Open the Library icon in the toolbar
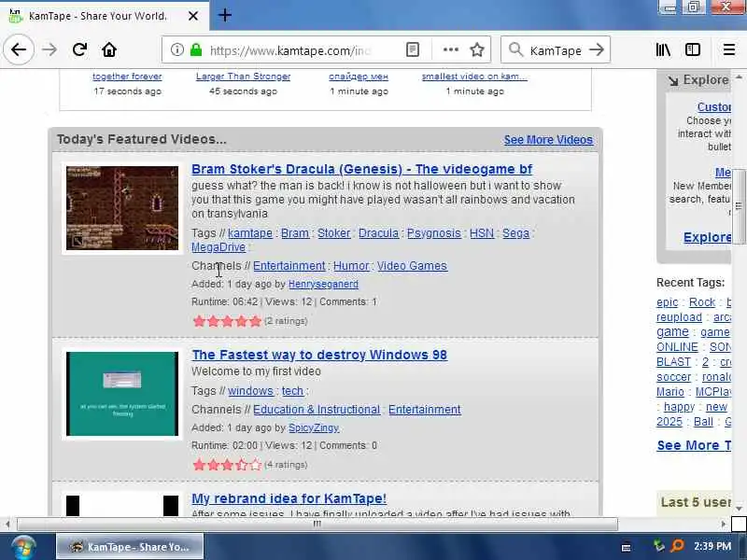This screenshot has width=747, height=560. [663, 49]
